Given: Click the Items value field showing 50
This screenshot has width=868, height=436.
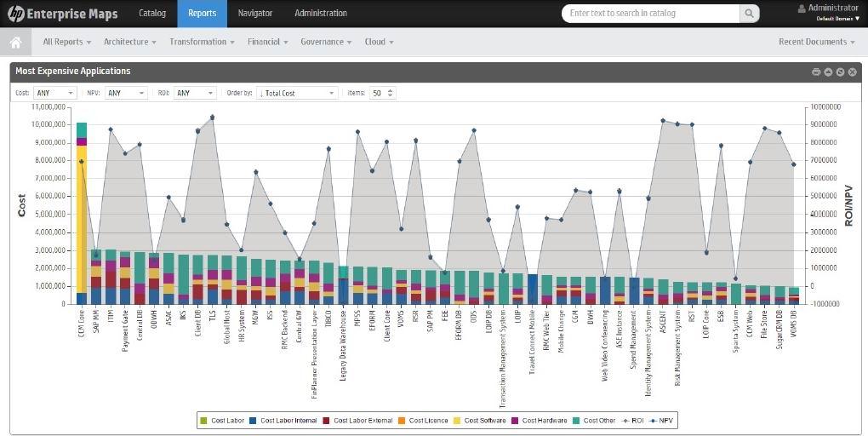Looking at the screenshot, I should 378,93.
